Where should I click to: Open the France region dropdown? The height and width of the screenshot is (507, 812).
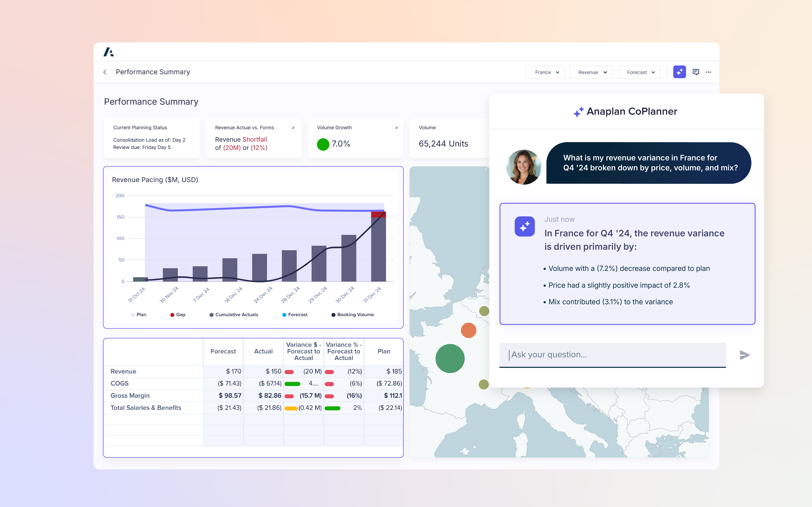tap(545, 72)
